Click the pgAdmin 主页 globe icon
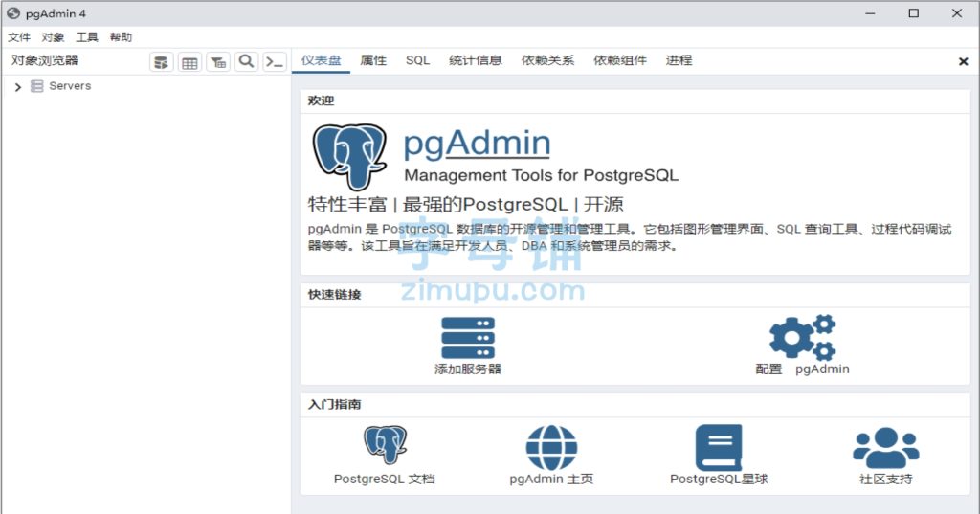 point(551,447)
